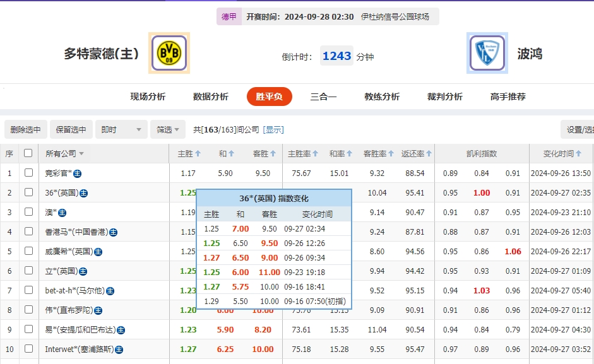The image size is (594, 364).
Task: Click the 删除选中 button
Action: (25, 129)
